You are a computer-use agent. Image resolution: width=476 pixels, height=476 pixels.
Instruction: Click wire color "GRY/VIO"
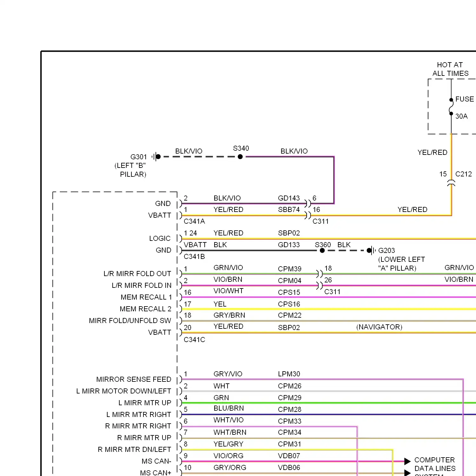pos(228,374)
